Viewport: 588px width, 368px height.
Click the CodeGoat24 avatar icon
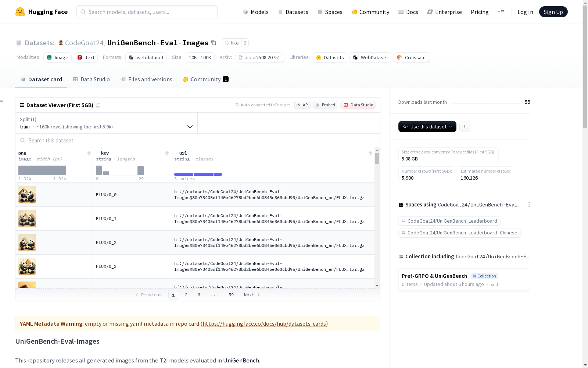61,43
